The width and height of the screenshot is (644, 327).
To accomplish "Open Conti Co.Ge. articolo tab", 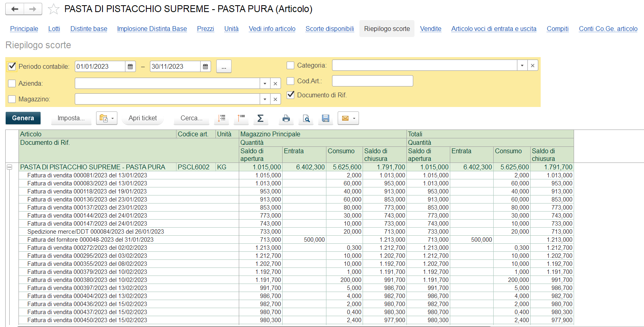I will coord(608,29).
